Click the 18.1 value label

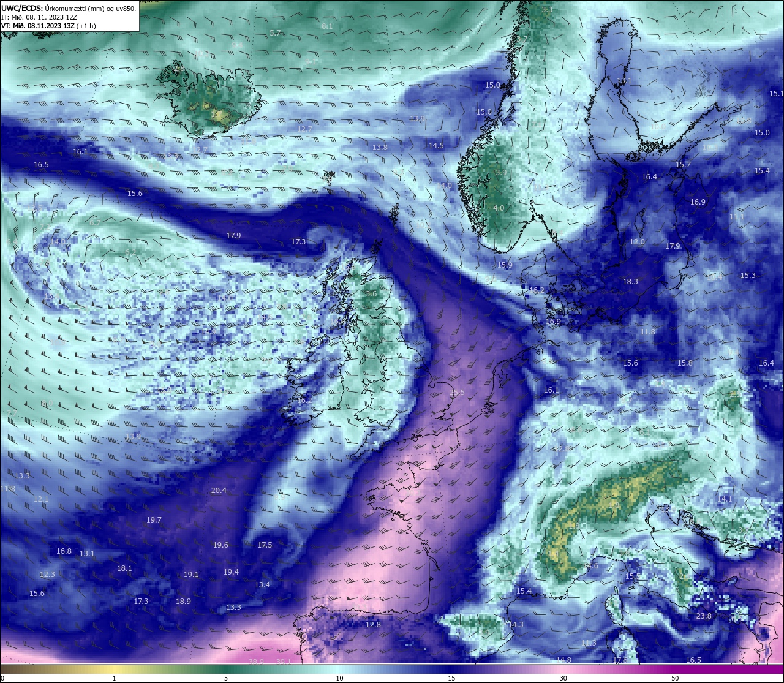(124, 568)
